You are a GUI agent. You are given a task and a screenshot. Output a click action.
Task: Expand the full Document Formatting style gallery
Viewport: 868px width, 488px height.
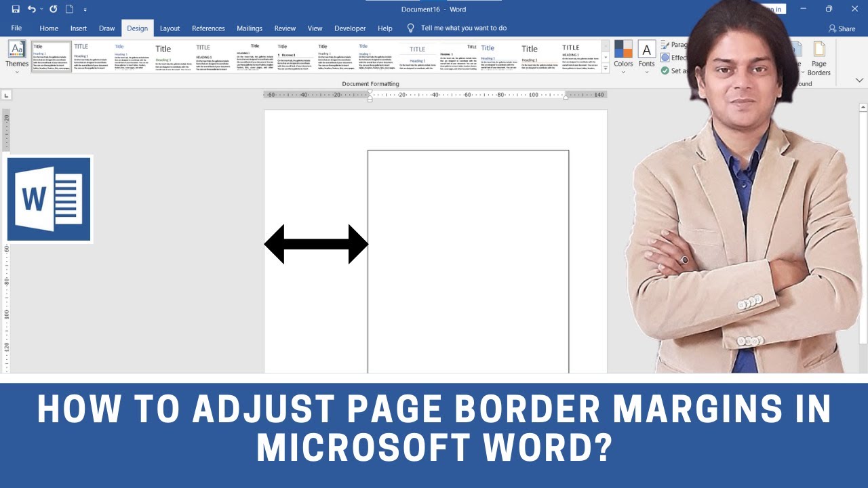(x=606, y=68)
